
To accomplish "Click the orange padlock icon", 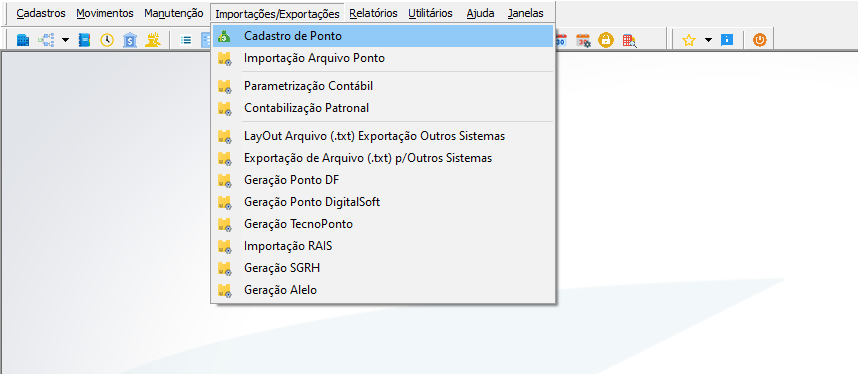I will pyautogui.click(x=606, y=40).
